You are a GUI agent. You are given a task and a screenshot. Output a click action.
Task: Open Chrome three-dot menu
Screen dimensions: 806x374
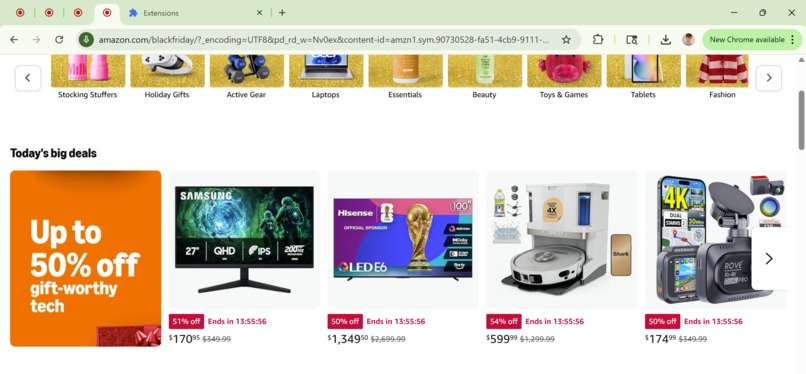[793, 40]
